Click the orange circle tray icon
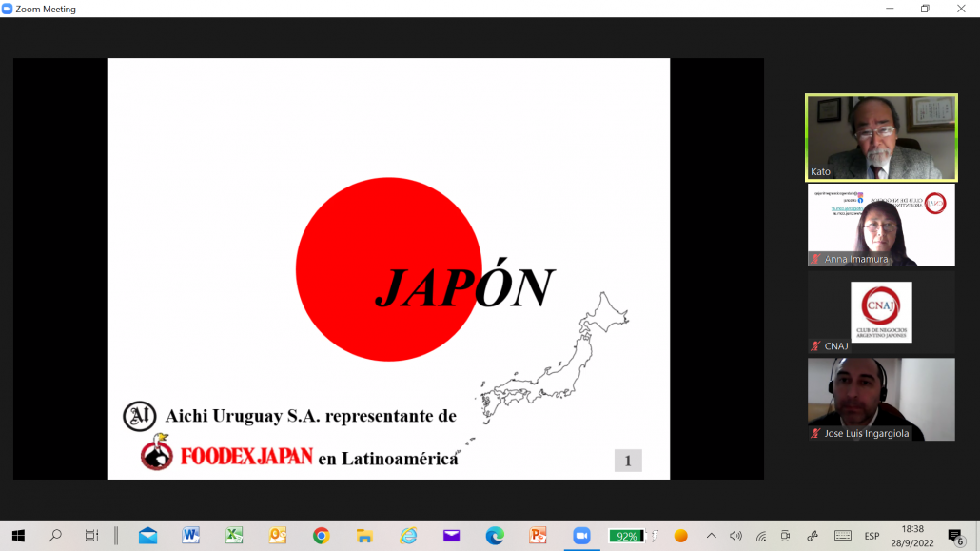The image size is (980, 551). point(680,536)
